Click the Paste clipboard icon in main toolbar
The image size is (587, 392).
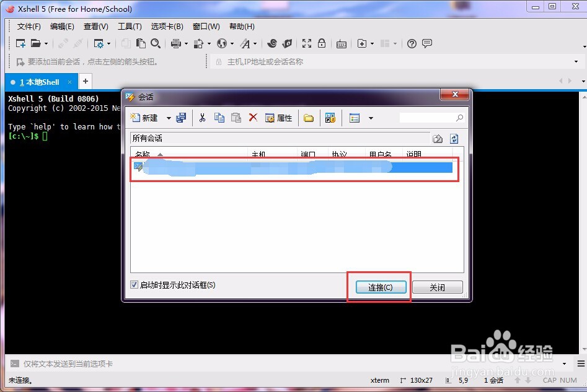tap(141, 43)
